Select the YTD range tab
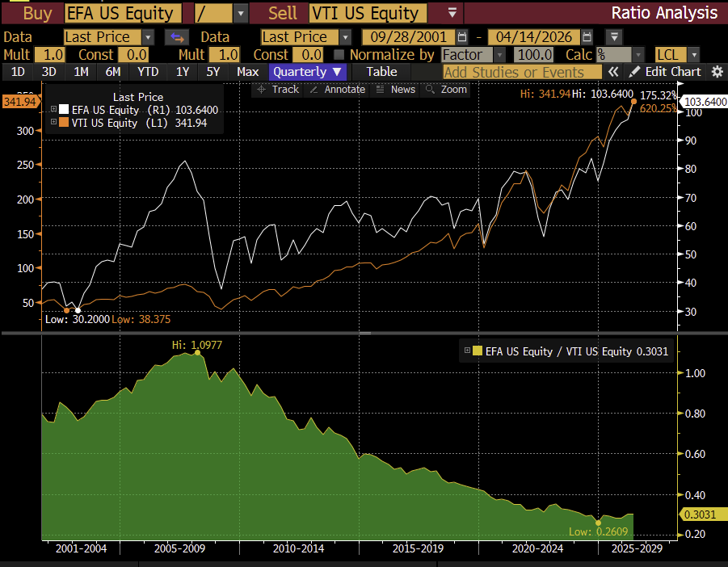This screenshot has height=567, width=728. [148, 72]
